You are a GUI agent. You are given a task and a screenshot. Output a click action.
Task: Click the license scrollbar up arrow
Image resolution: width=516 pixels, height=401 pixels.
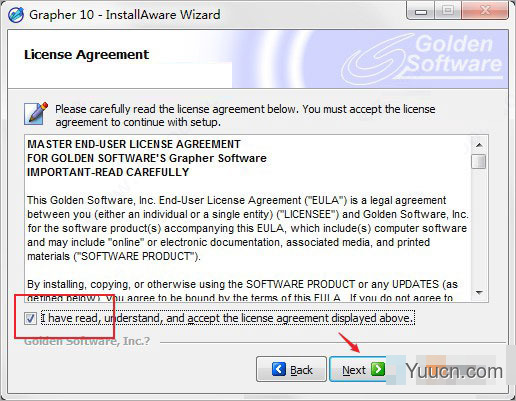pos(479,145)
